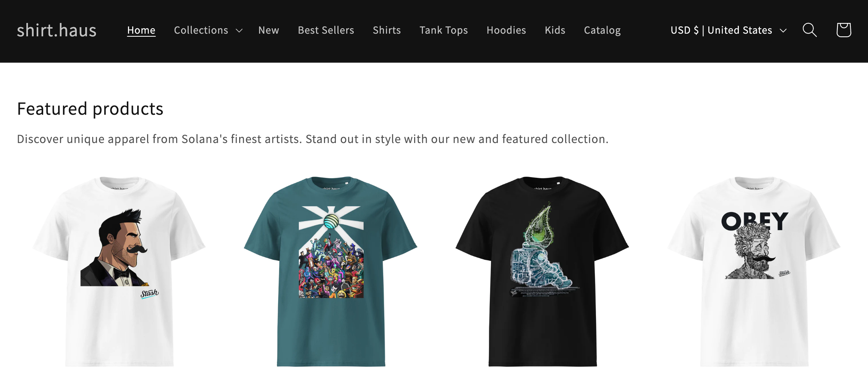Image resolution: width=868 pixels, height=387 pixels.
Task: Expand the Collections dropdown chevron
Action: coord(240,31)
